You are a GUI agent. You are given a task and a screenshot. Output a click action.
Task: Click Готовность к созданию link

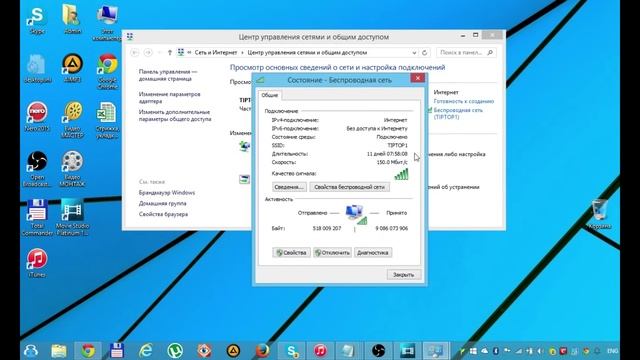click(464, 101)
